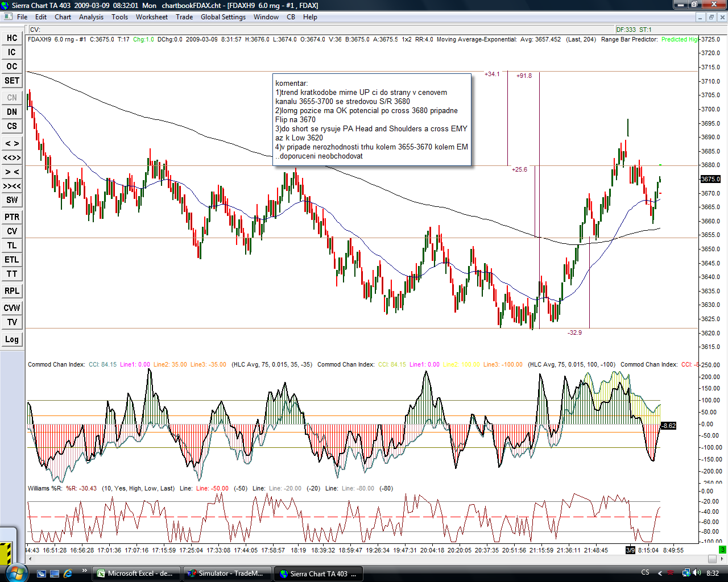The height and width of the screenshot is (582, 728).
Task: Click the '< >' spacing toolbar button
Action: pos(12,143)
